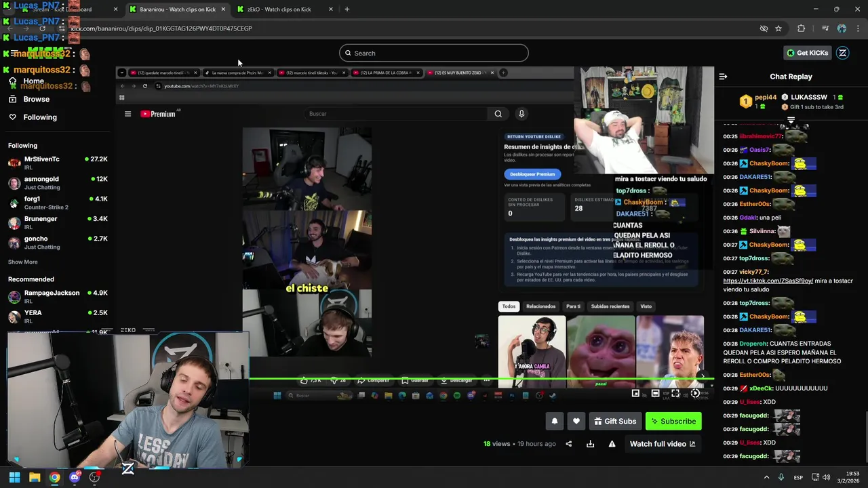
Task: Open the media control music icon
Action: tap(825, 28)
